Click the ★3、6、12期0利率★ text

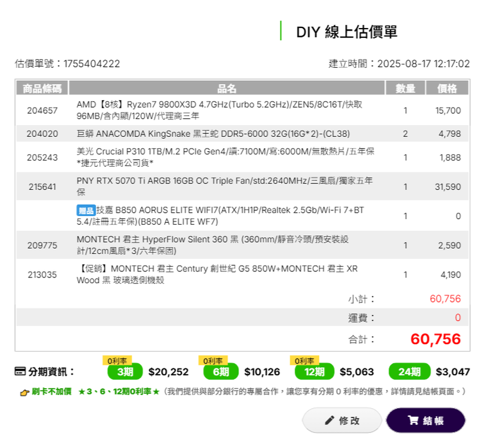119,391
